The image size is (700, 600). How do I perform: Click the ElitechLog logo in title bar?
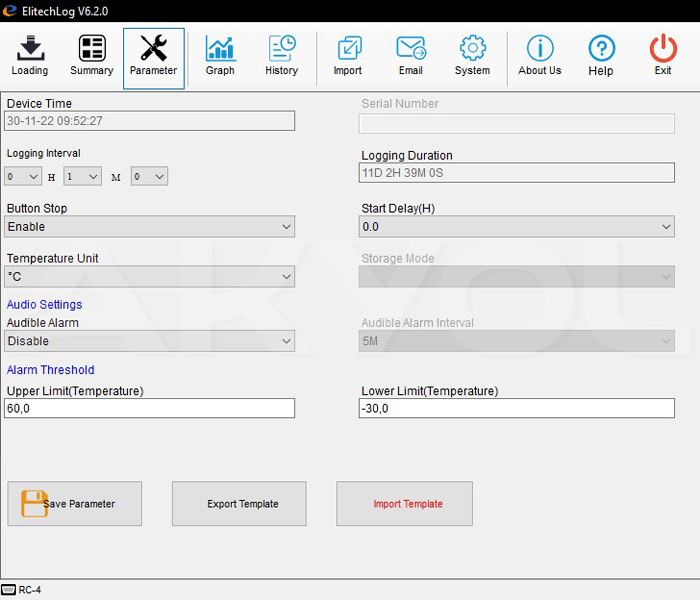pos(9,11)
